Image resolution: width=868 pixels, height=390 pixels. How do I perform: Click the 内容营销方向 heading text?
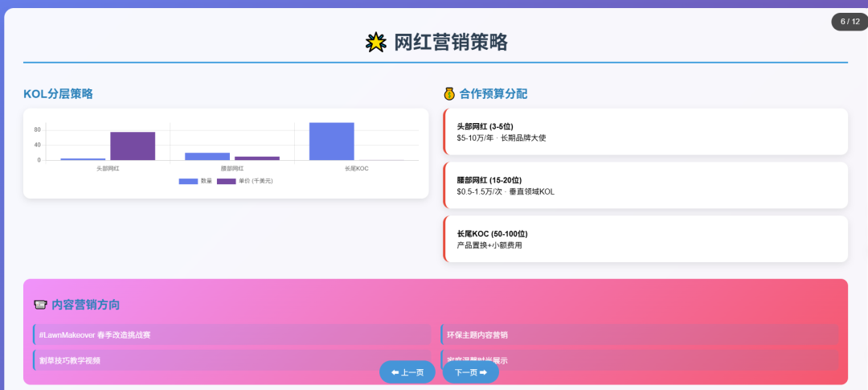[85, 305]
